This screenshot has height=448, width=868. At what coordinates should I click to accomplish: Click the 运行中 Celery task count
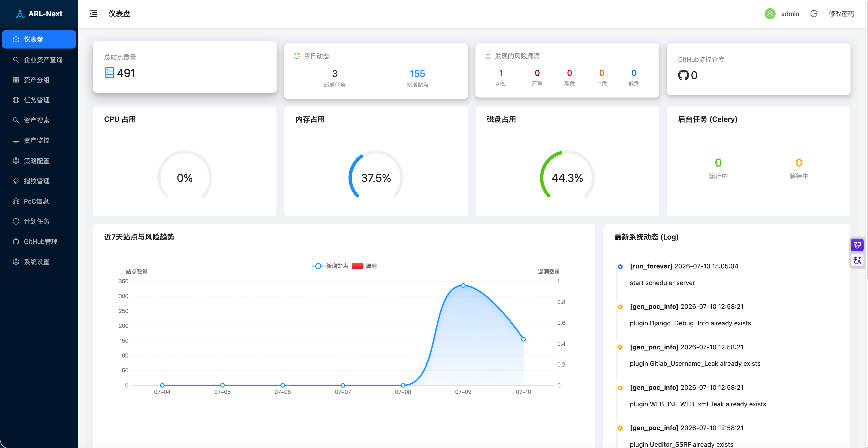[718, 163]
